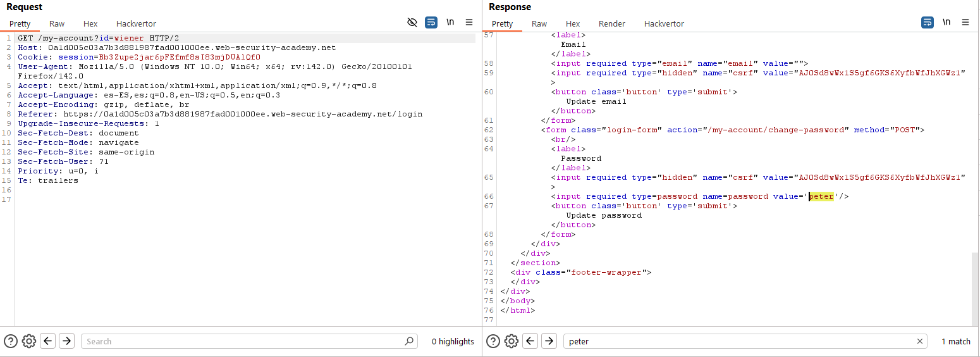980x357 pixels.
Task: Open the Render tab in Response
Action: click(611, 24)
